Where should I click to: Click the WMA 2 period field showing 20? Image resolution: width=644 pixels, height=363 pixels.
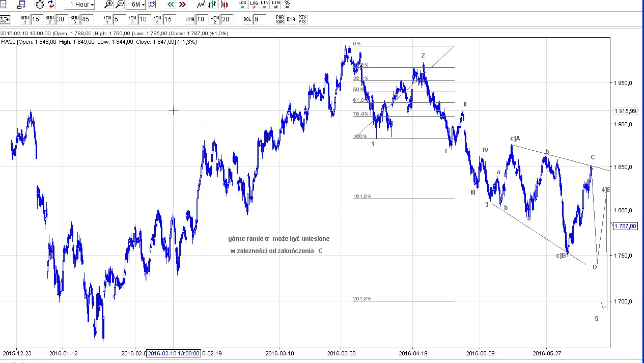coord(227,19)
